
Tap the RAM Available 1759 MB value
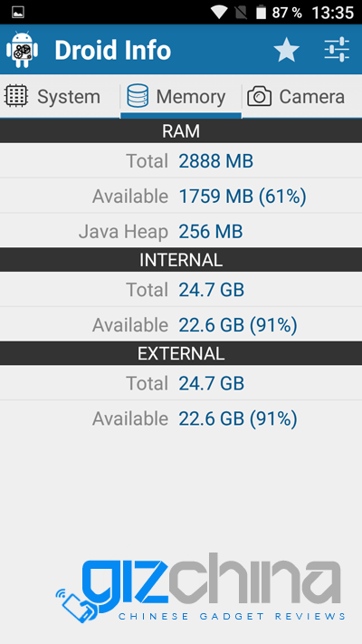[x=243, y=197]
